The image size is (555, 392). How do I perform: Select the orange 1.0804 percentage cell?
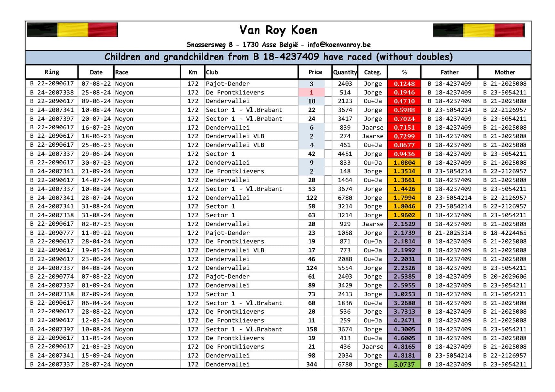404,163
